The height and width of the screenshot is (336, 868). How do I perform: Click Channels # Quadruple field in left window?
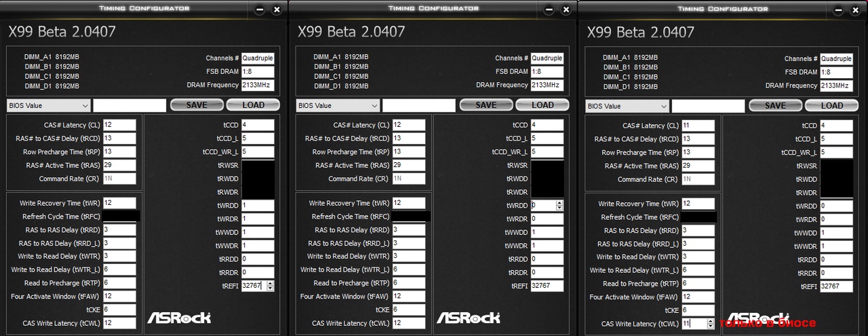tap(258, 58)
